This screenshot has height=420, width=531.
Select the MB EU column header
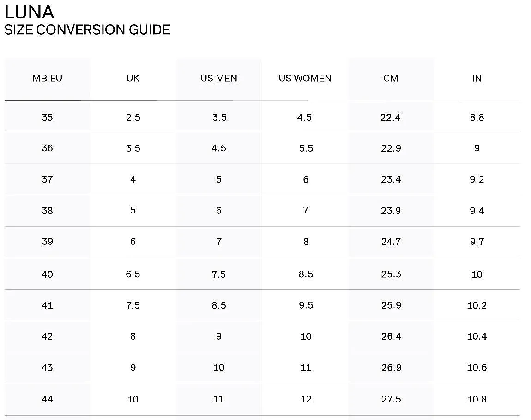coord(47,79)
